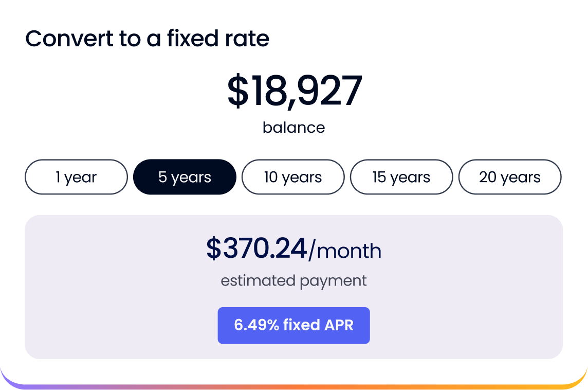The image size is (588, 390).
Task: Click the dollar sign of the balance
Action: [237, 92]
